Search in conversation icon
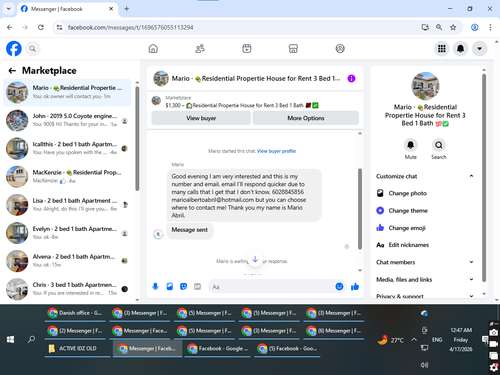The width and height of the screenshot is (500, 375). pyautogui.click(x=439, y=145)
